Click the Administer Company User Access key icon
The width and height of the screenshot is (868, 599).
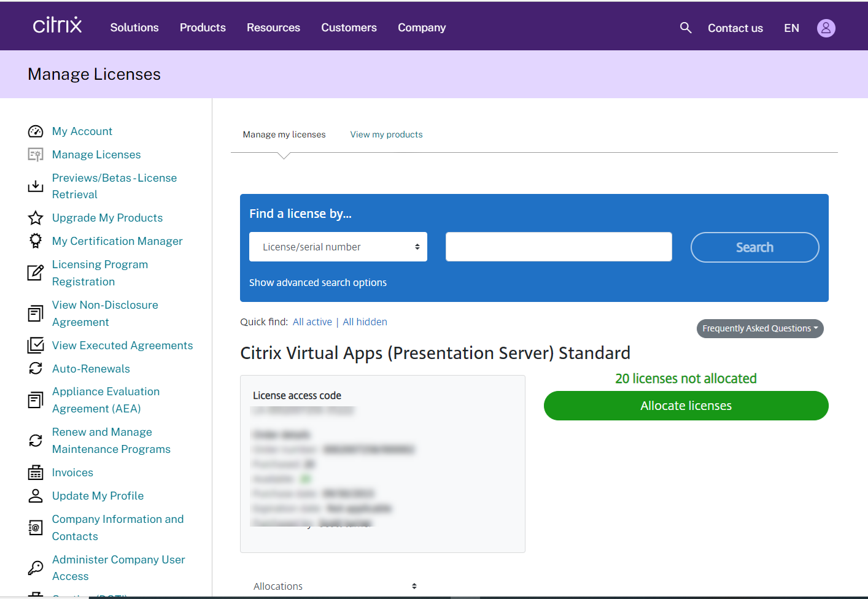[36, 568]
